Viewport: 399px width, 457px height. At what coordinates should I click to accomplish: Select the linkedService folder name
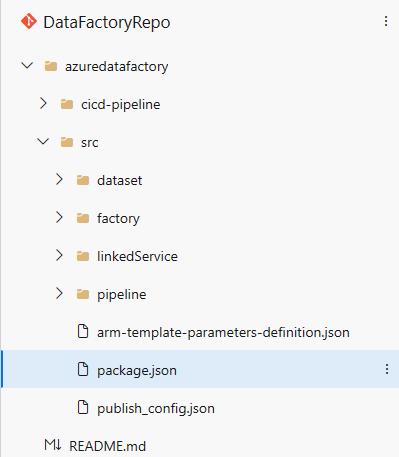pyautogui.click(x=137, y=256)
